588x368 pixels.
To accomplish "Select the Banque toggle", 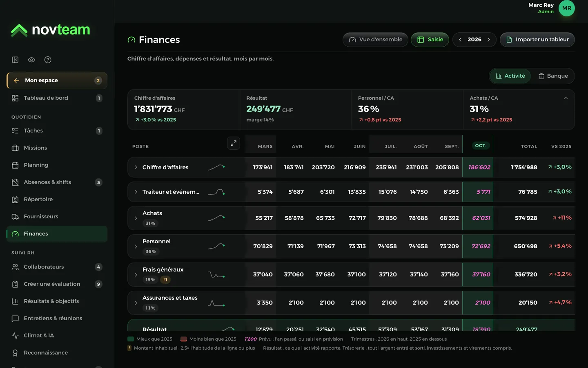I will coord(553,76).
